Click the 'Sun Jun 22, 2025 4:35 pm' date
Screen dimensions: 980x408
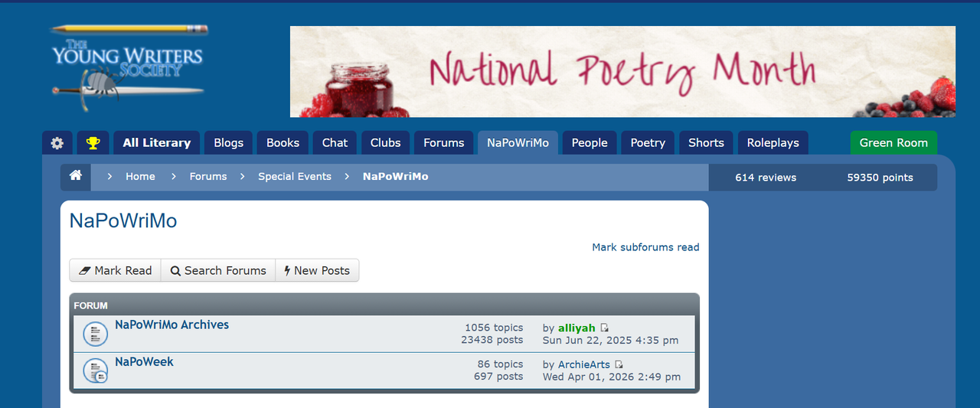click(x=610, y=340)
